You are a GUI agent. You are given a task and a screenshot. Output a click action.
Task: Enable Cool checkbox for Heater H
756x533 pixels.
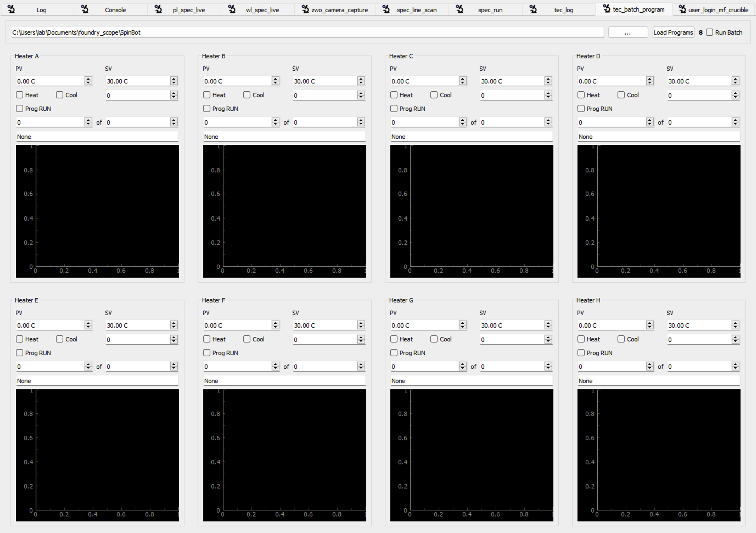(621, 339)
